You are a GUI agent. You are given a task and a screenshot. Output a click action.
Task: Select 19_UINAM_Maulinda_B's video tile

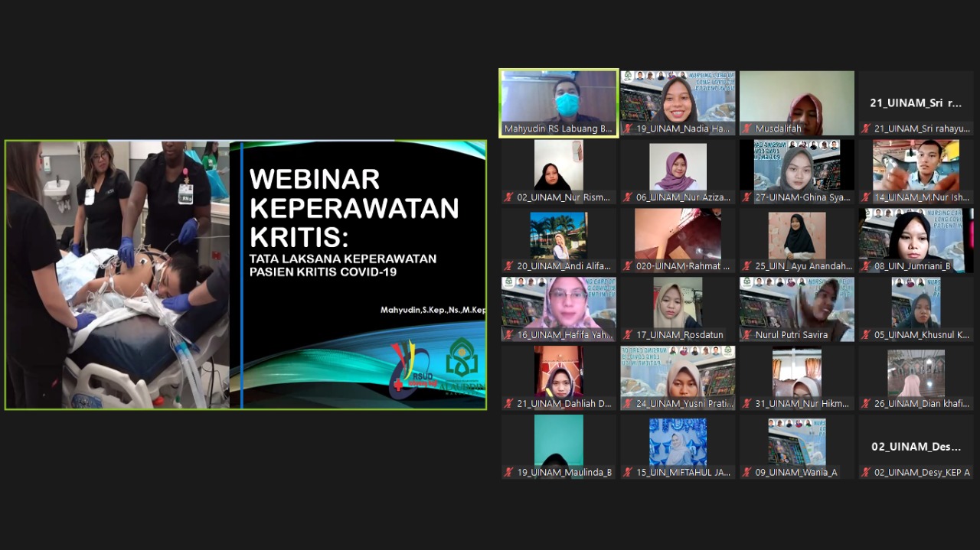click(x=558, y=444)
